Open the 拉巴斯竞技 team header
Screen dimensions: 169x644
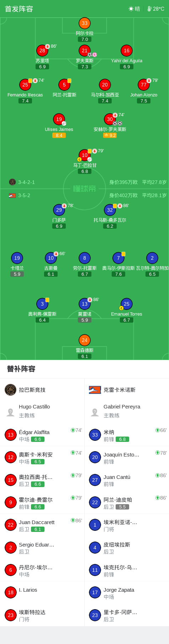[x=42, y=390]
